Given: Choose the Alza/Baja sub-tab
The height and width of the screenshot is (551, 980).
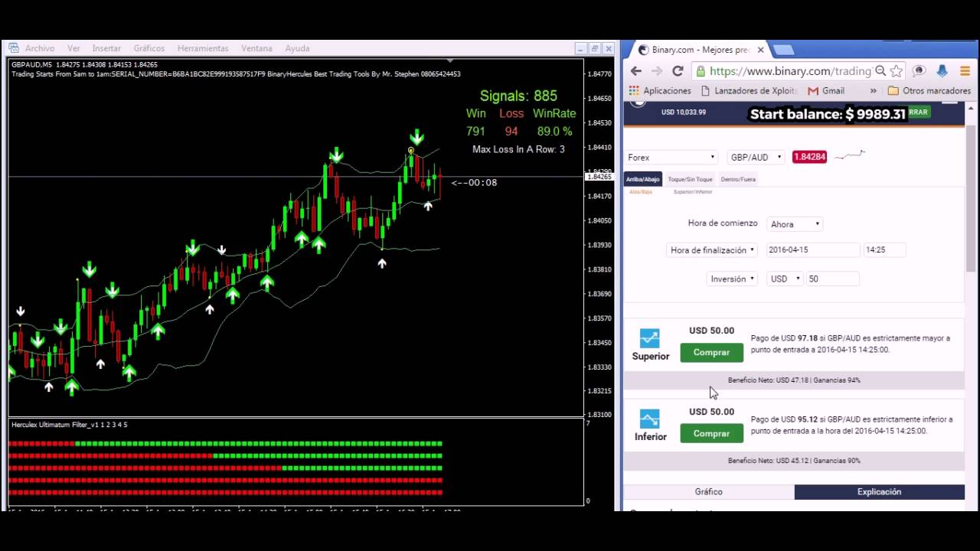Looking at the screenshot, I should 641,192.
